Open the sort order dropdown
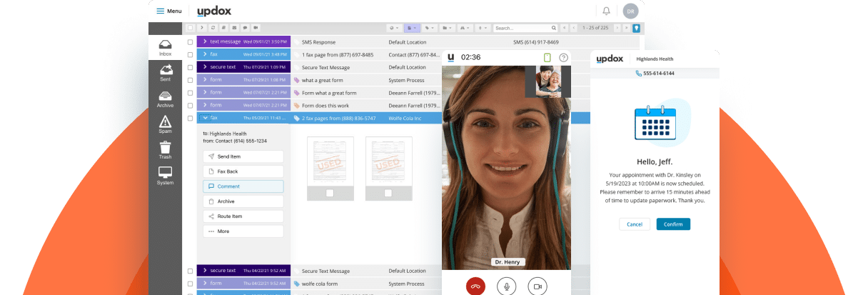 (x=483, y=28)
